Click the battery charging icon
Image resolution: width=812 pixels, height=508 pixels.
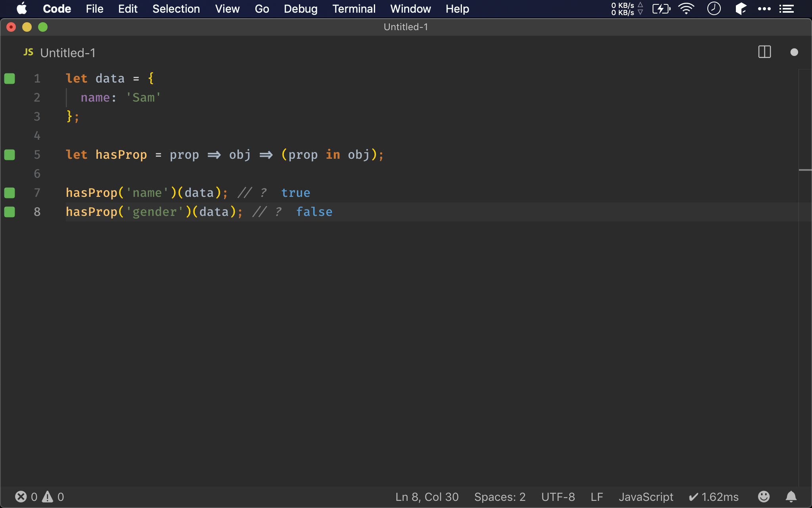click(x=661, y=8)
